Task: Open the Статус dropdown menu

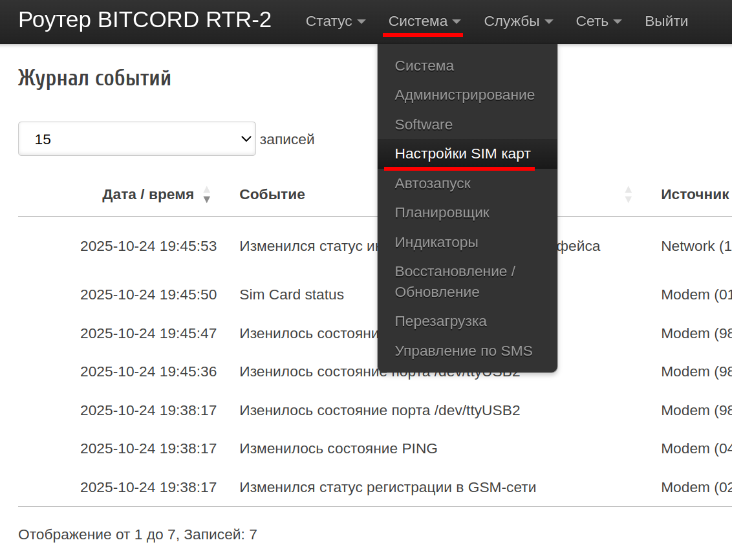Action: click(x=335, y=21)
